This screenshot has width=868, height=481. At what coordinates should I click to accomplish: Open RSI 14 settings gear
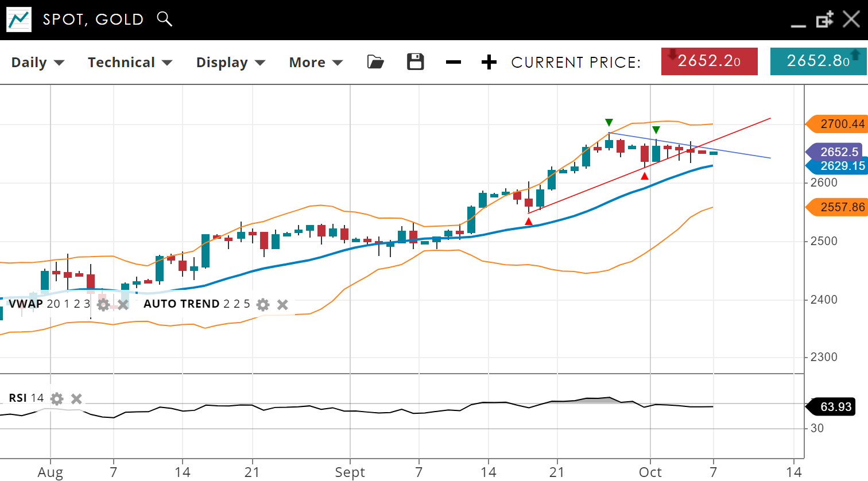[x=57, y=398]
